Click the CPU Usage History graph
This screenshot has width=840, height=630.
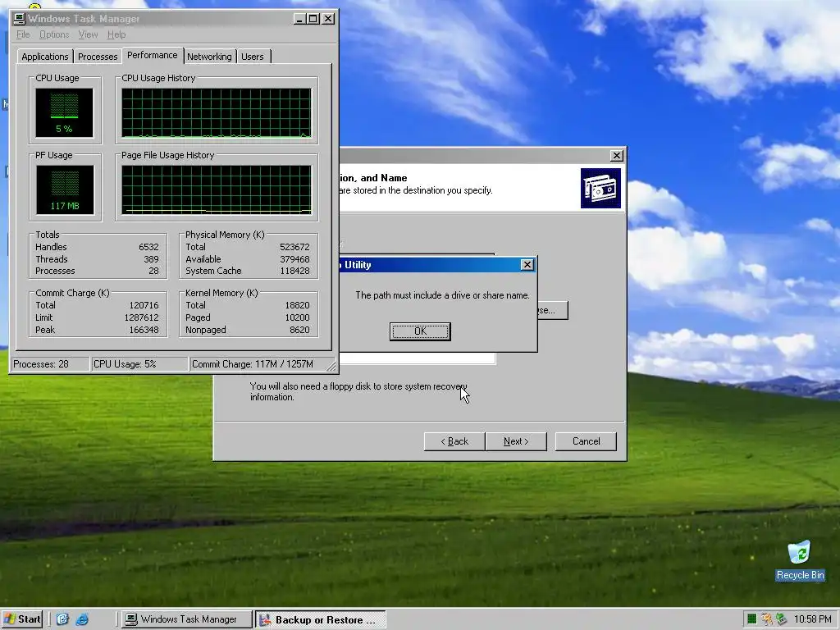click(x=217, y=113)
